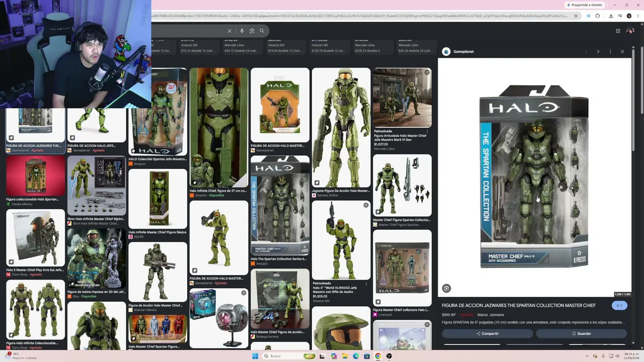The image size is (644, 362).
Task: Open the Google apps grid
Action: coord(618,31)
